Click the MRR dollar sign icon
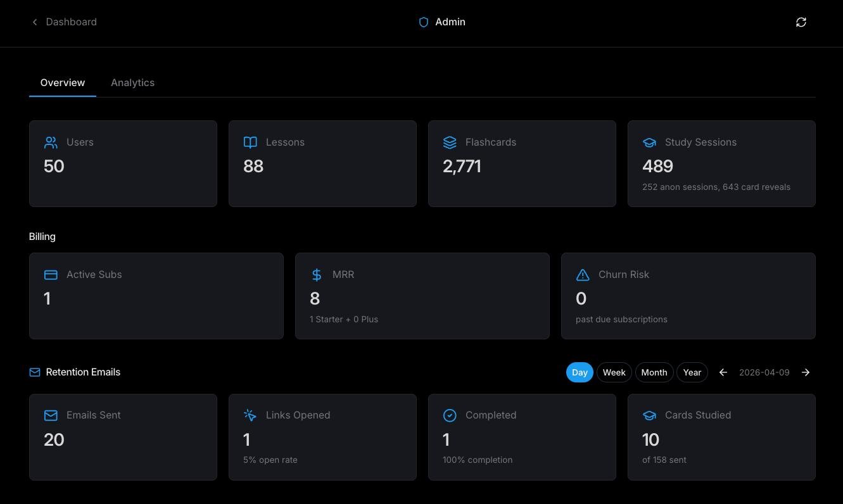This screenshot has width=843, height=504. [x=317, y=275]
